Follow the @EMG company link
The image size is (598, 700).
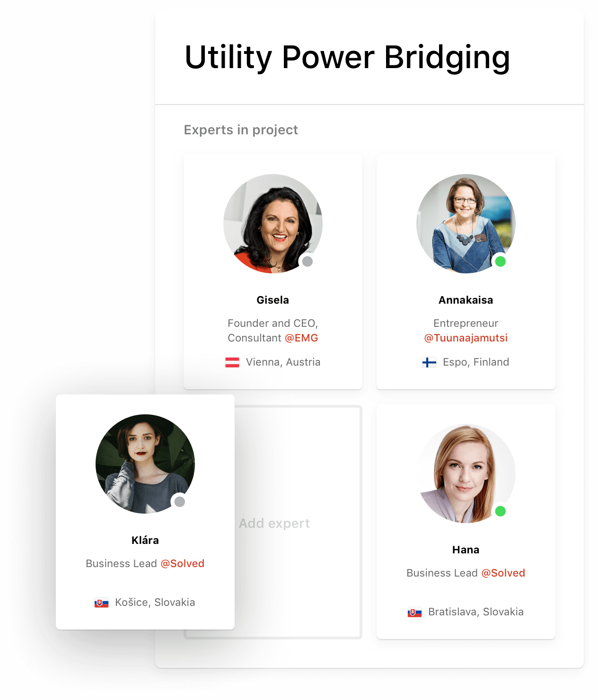click(301, 338)
